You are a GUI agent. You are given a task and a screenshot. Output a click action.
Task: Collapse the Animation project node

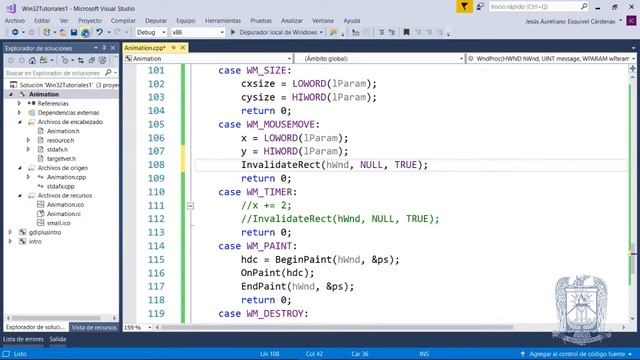point(11,94)
